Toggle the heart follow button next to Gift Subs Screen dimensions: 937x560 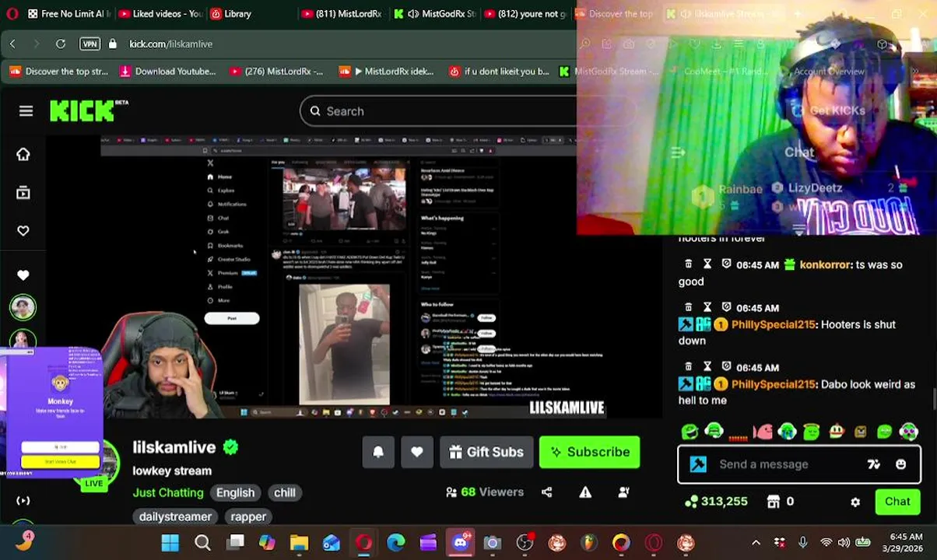coord(417,452)
